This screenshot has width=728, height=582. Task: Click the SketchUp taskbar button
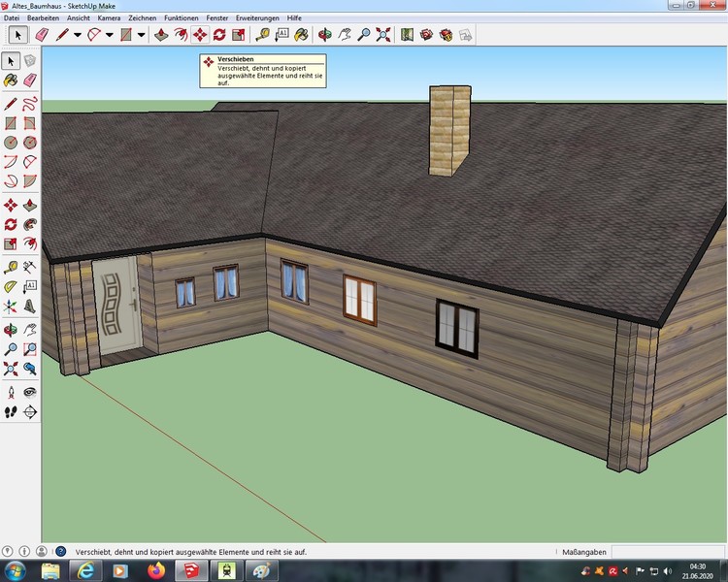click(x=192, y=570)
